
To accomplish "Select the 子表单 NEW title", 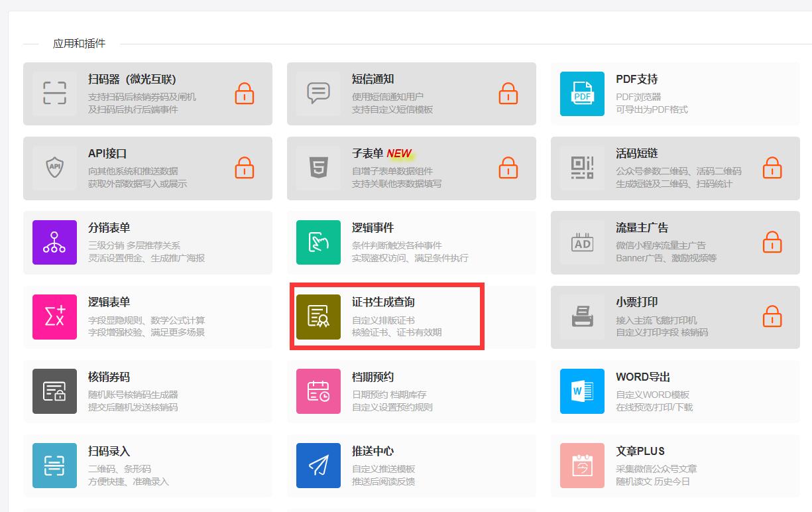I will click(382, 153).
